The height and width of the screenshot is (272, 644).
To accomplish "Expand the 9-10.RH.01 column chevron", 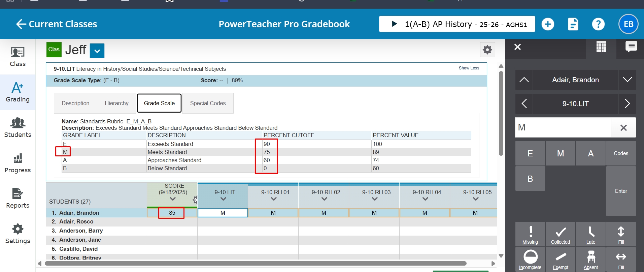I will (x=274, y=199).
